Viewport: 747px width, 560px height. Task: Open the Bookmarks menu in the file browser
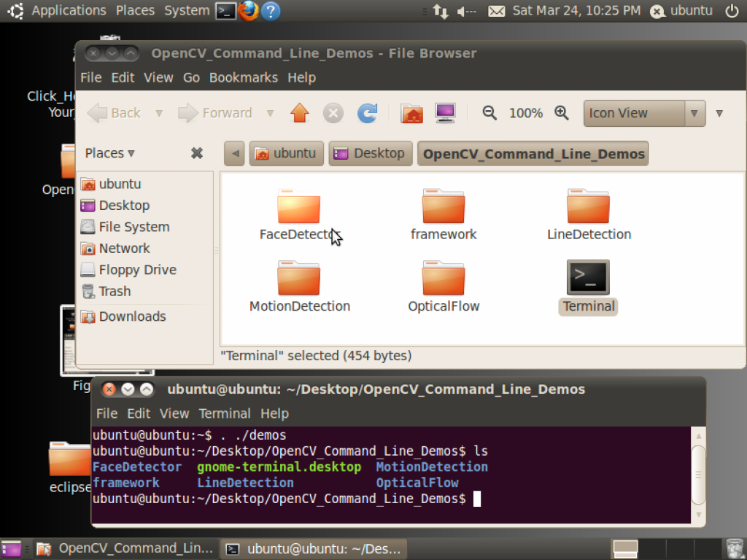pos(244,77)
